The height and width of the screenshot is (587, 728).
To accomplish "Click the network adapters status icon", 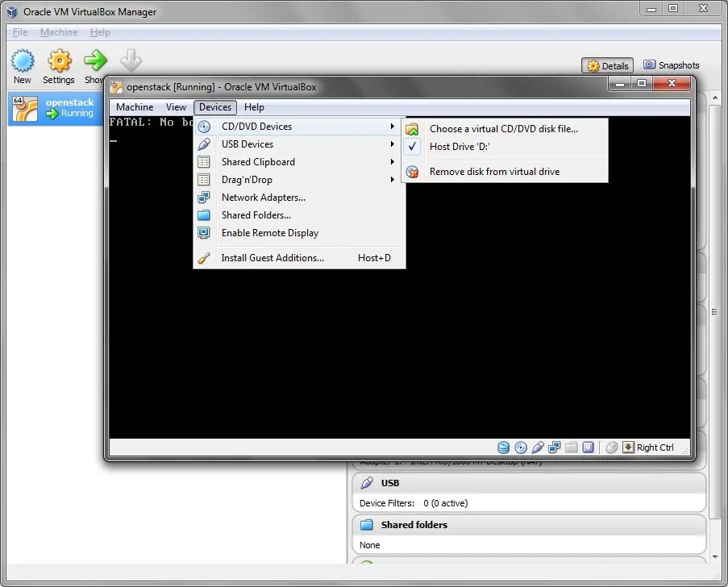I will click(555, 448).
